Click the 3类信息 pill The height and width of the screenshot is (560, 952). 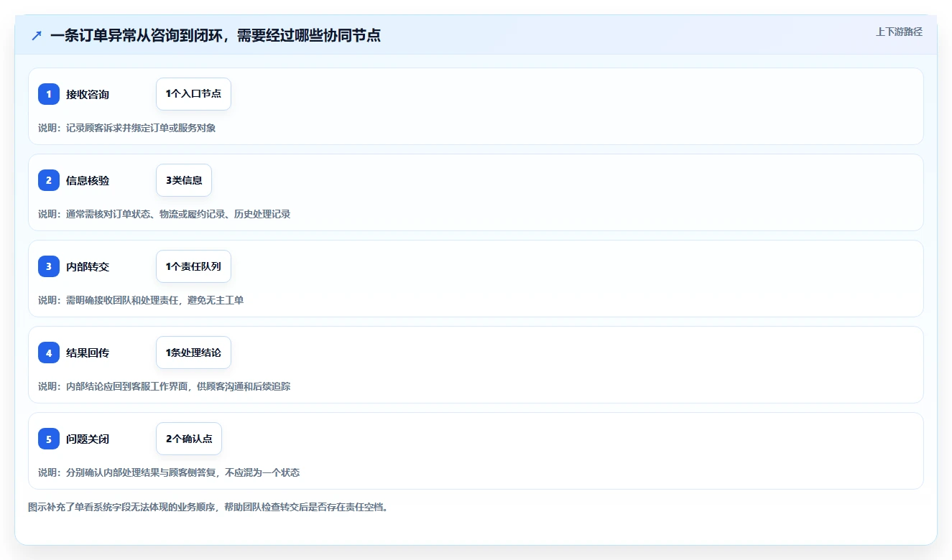pyautogui.click(x=184, y=180)
